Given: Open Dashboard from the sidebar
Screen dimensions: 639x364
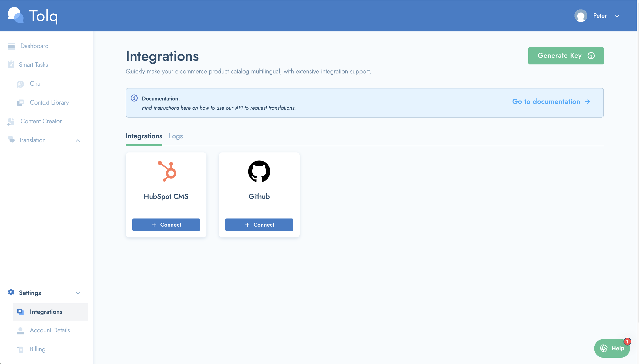Looking at the screenshot, I should pos(34,46).
